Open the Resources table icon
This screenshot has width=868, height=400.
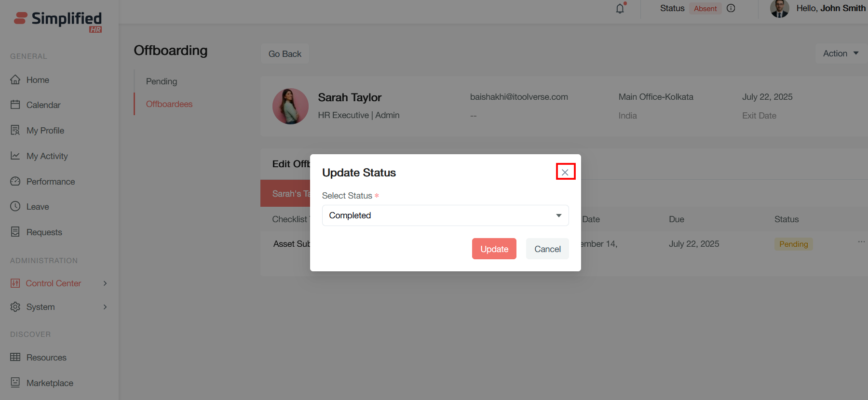(15, 357)
